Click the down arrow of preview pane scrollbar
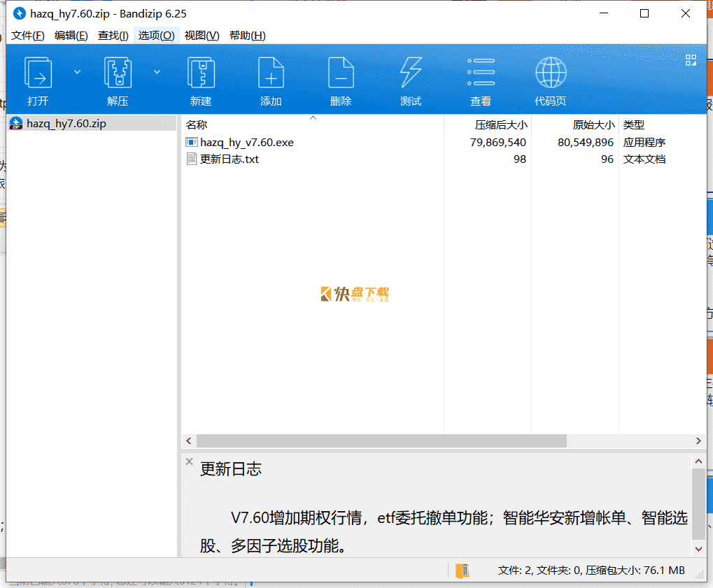This screenshot has width=713, height=588. click(698, 549)
